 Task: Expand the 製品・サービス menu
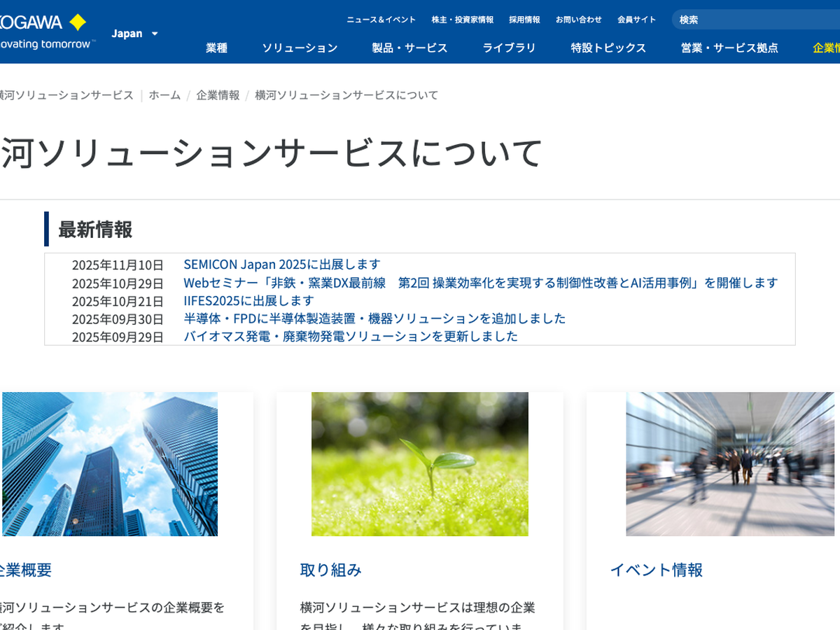point(409,48)
